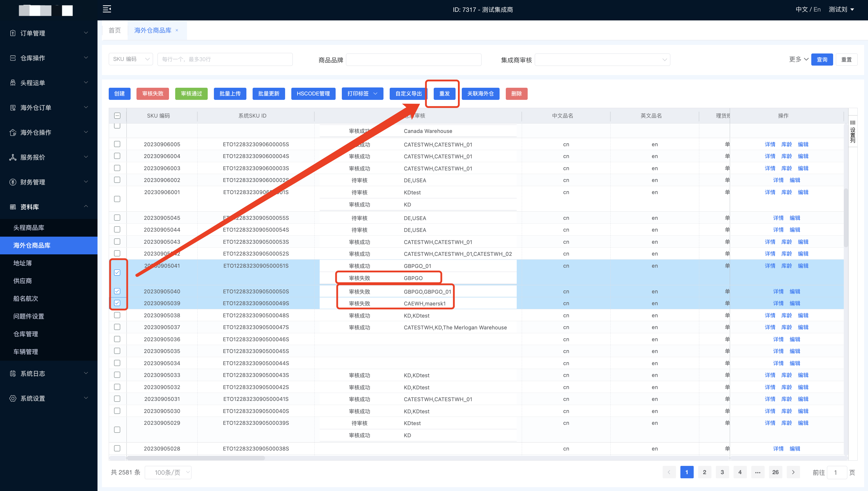Open 头程商品库 in the sidebar
This screenshot has height=491, width=868.
click(48, 228)
